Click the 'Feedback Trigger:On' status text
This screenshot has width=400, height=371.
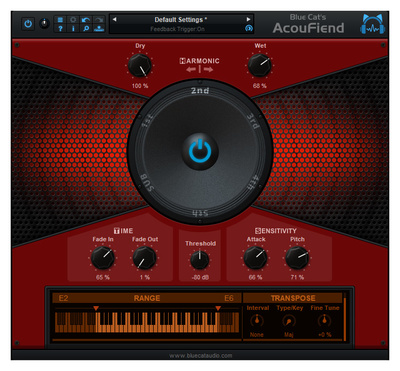coord(177,29)
